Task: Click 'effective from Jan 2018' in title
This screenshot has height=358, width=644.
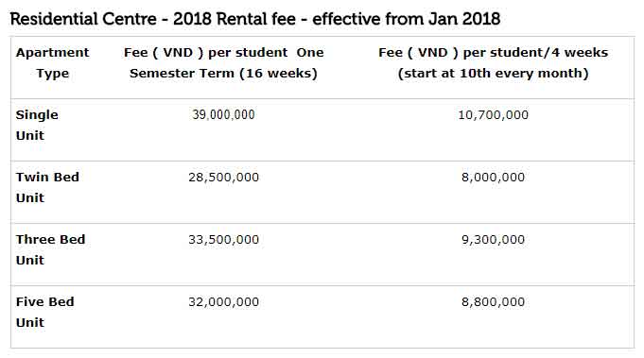Action: click(x=407, y=19)
